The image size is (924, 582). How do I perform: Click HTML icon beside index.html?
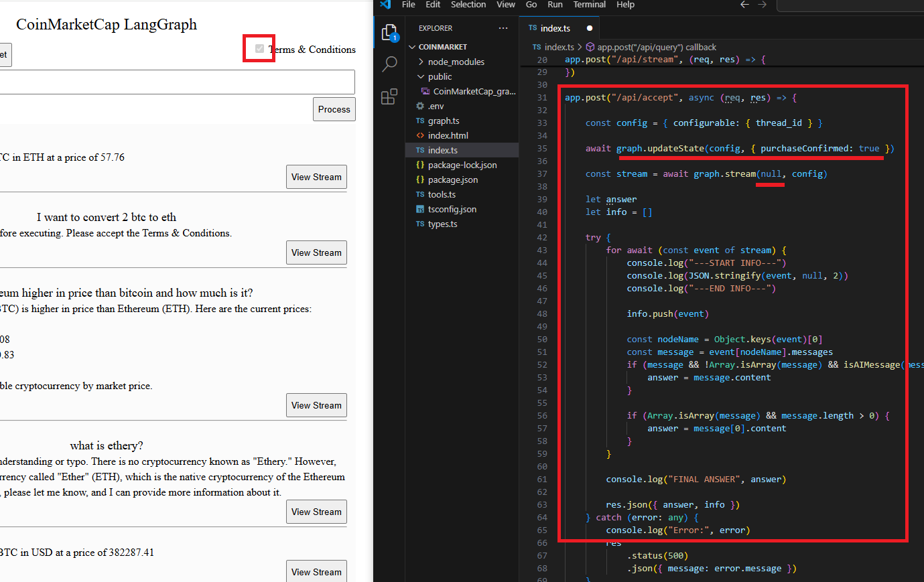[420, 135]
